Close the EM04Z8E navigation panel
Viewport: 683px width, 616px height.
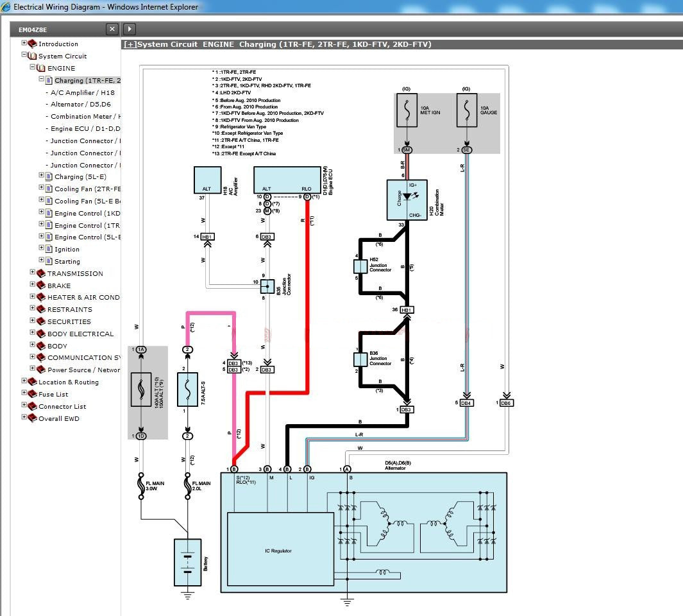pos(112,29)
